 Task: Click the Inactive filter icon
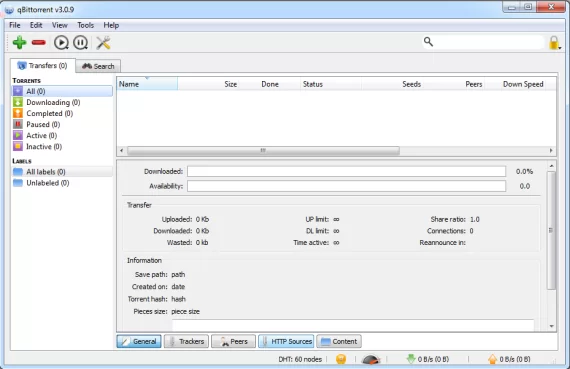18,147
